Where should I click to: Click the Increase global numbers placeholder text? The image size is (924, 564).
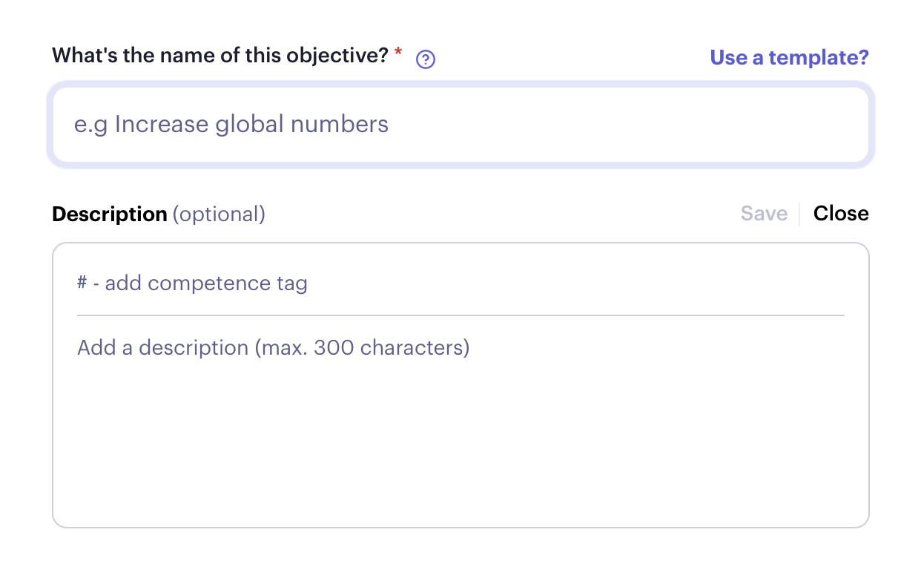pos(251,124)
